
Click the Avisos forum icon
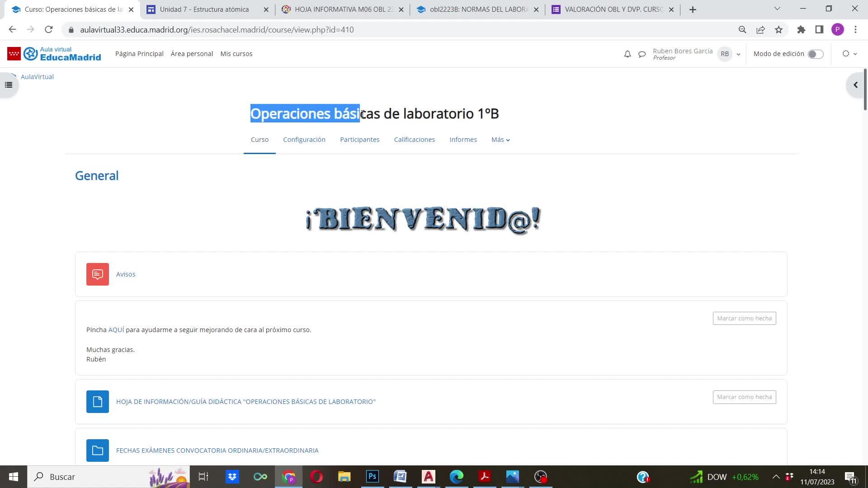[x=98, y=274]
